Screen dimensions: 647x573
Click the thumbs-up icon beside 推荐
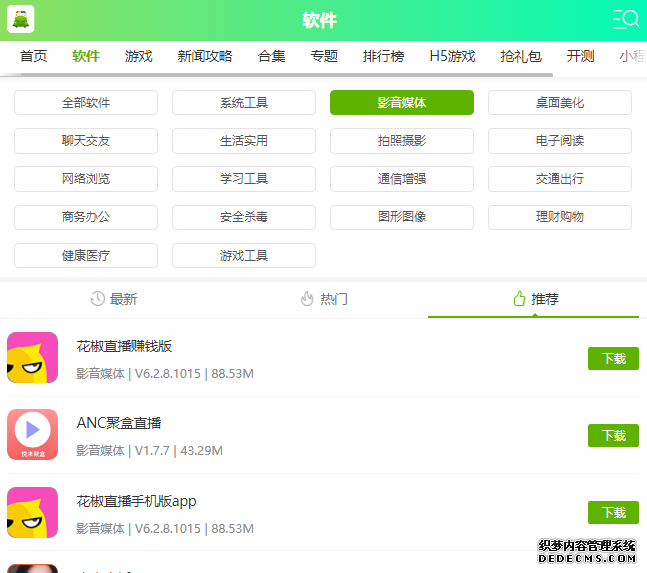click(x=519, y=298)
